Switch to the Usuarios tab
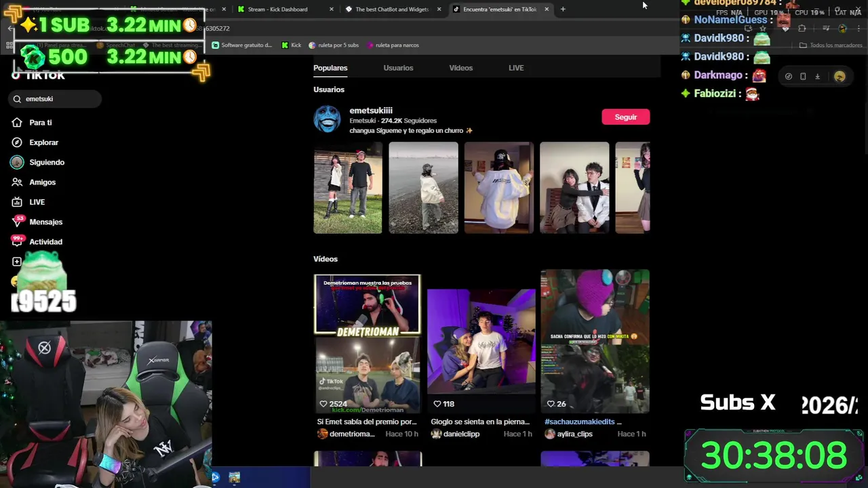This screenshot has height=488, width=868. pyautogui.click(x=398, y=68)
